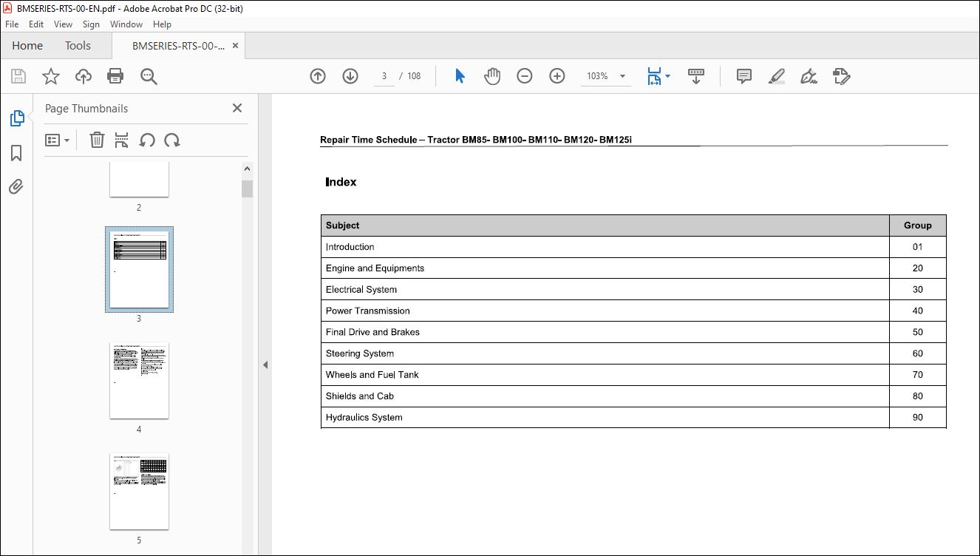Switch to the Home tab
Screen dimensions: 980x556
[x=27, y=46]
